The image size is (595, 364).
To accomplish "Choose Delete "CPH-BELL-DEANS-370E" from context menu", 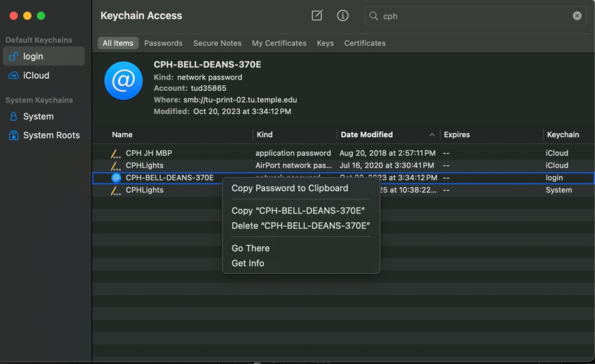I will [300, 226].
